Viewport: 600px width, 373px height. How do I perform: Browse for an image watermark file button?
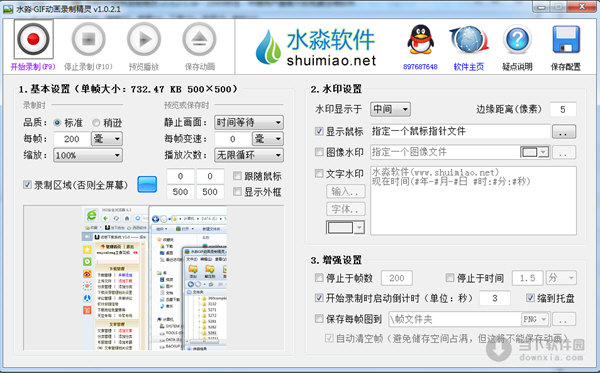564,153
